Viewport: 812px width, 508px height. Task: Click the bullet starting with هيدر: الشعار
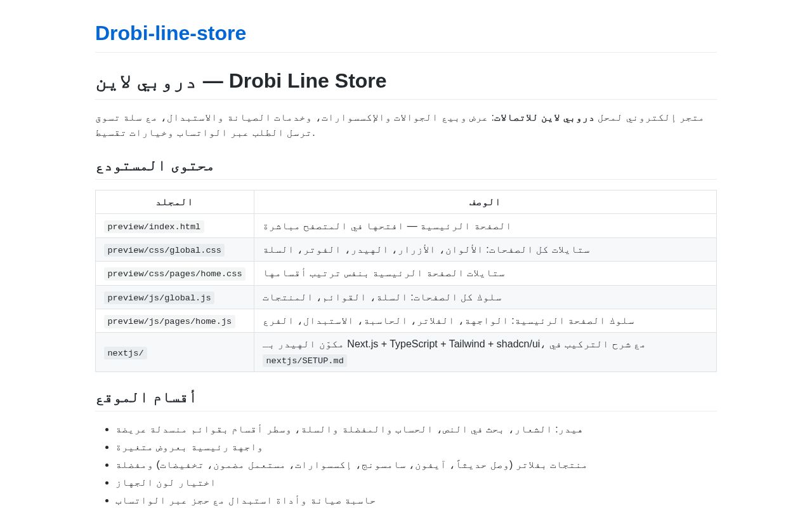(349, 429)
